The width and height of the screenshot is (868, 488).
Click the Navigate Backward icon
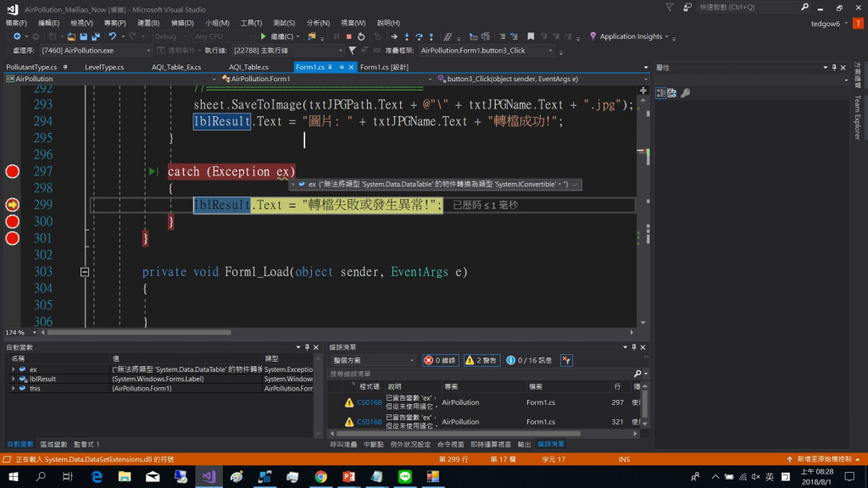[x=17, y=36]
